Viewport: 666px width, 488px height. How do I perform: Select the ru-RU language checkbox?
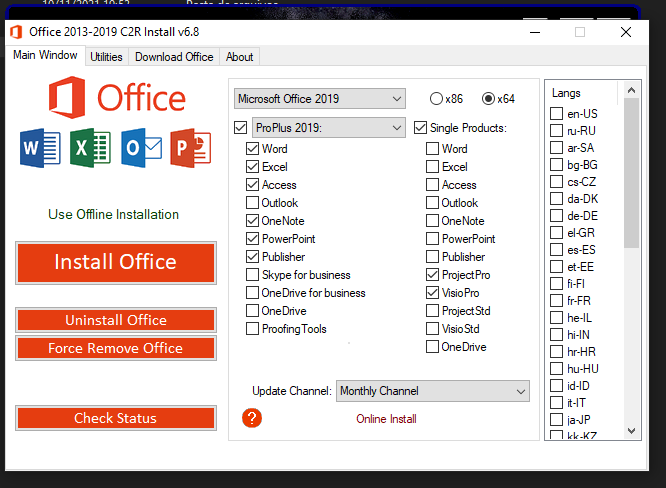point(556,130)
